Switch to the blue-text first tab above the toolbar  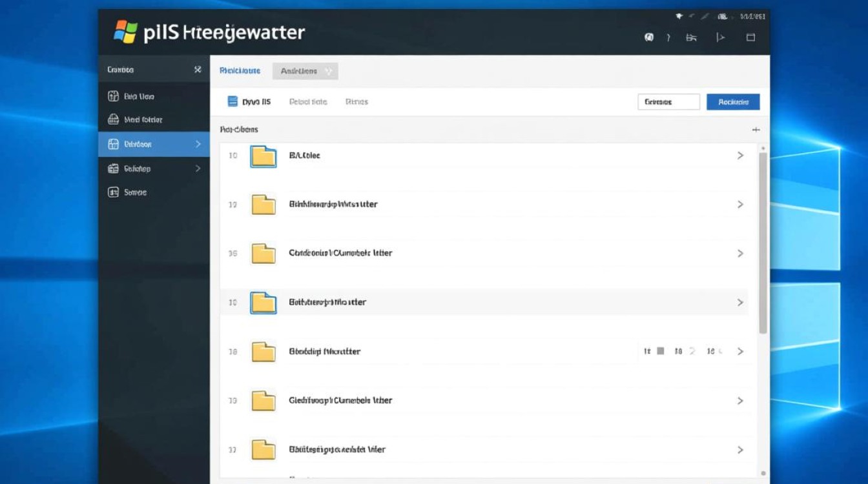(x=240, y=71)
